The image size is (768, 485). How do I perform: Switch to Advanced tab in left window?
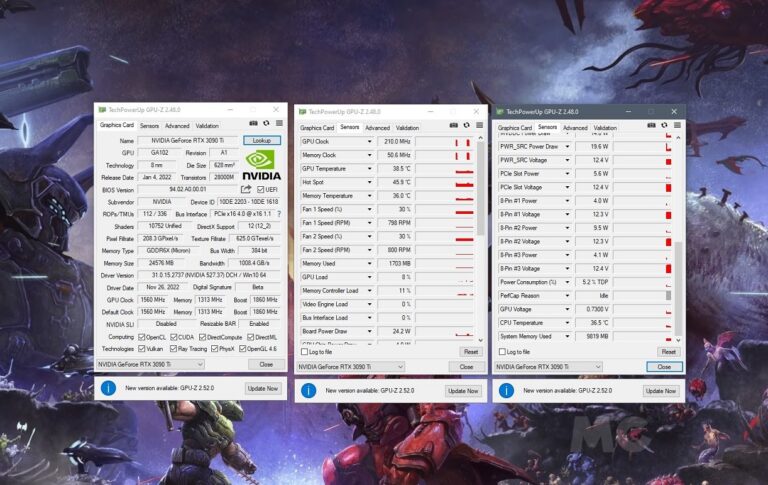tap(177, 126)
